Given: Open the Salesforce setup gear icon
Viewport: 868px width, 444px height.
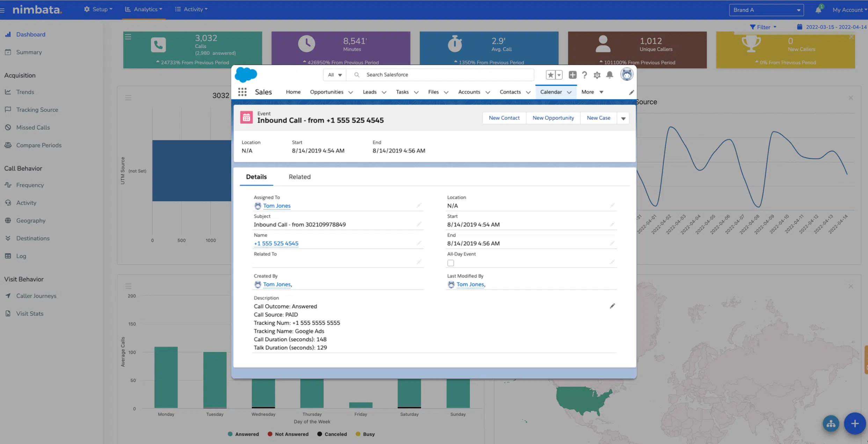Looking at the screenshot, I should point(597,75).
